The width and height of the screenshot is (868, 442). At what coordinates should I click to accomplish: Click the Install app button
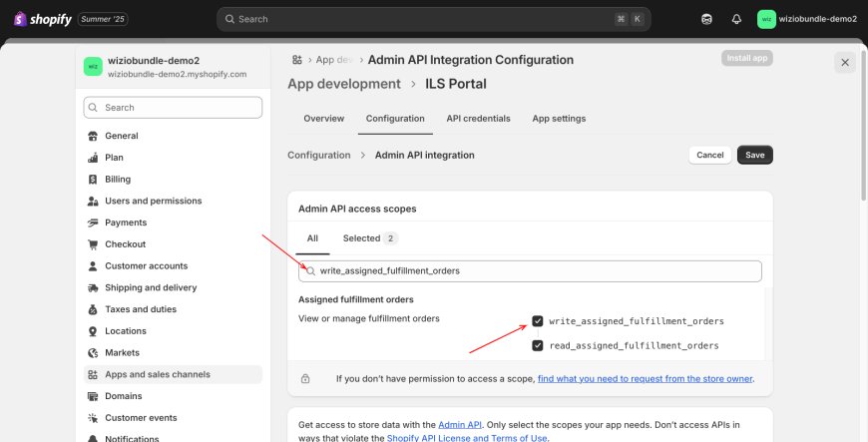coord(746,58)
